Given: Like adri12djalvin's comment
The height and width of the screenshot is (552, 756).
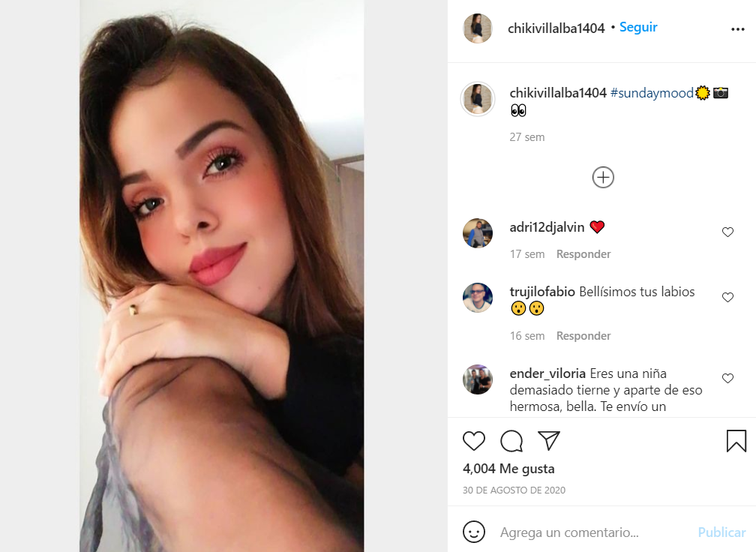Looking at the screenshot, I should pyautogui.click(x=727, y=232).
